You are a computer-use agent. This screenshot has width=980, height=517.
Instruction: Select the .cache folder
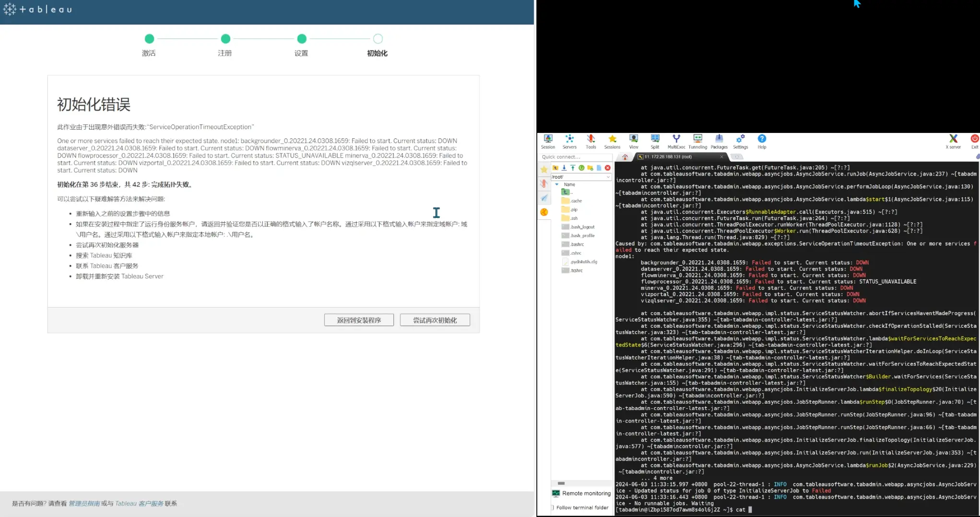(572, 201)
